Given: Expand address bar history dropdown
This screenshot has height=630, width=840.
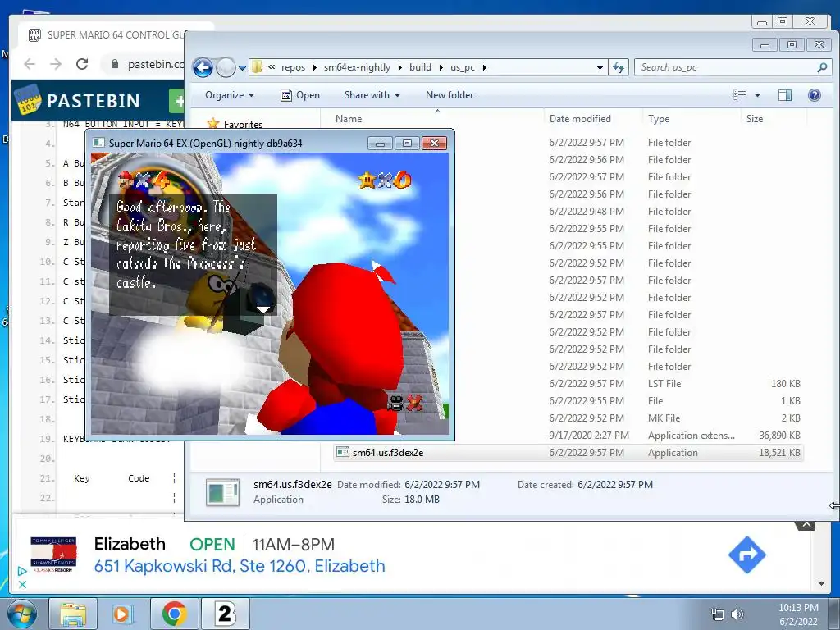Looking at the screenshot, I should (600, 68).
